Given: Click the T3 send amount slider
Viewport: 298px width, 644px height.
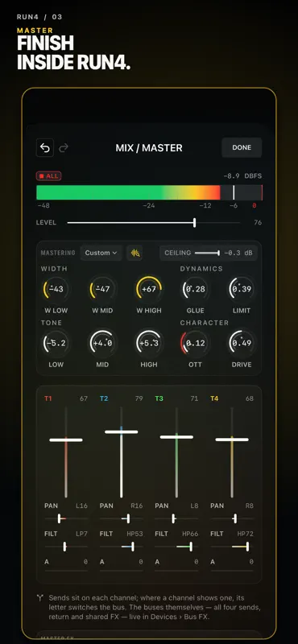Looking at the screenshot, I should [176, 571].
